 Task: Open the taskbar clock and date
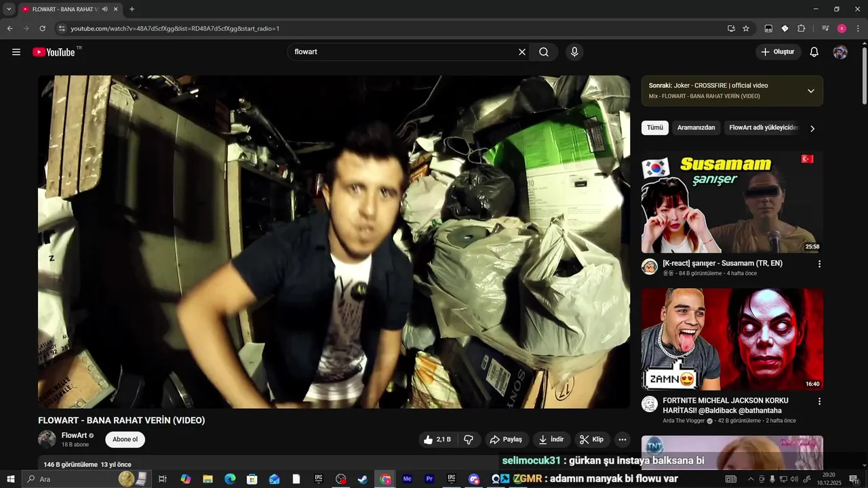click(x=829, y=479)
